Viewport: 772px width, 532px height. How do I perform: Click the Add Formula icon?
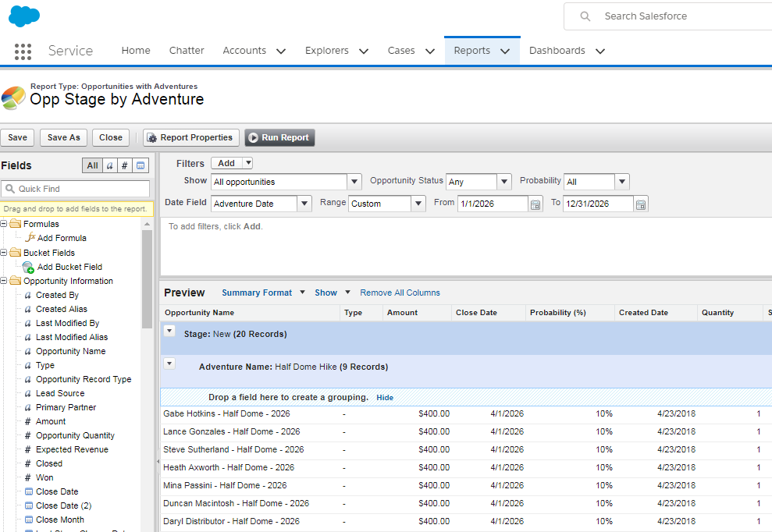(x=30, y=238)
